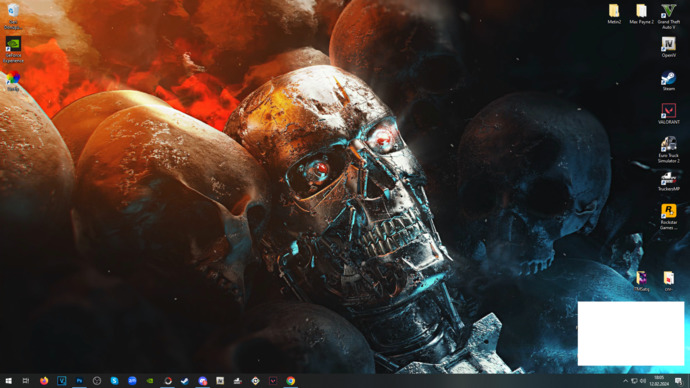Expand the hidden system tray icons

[x=625, y=381]
